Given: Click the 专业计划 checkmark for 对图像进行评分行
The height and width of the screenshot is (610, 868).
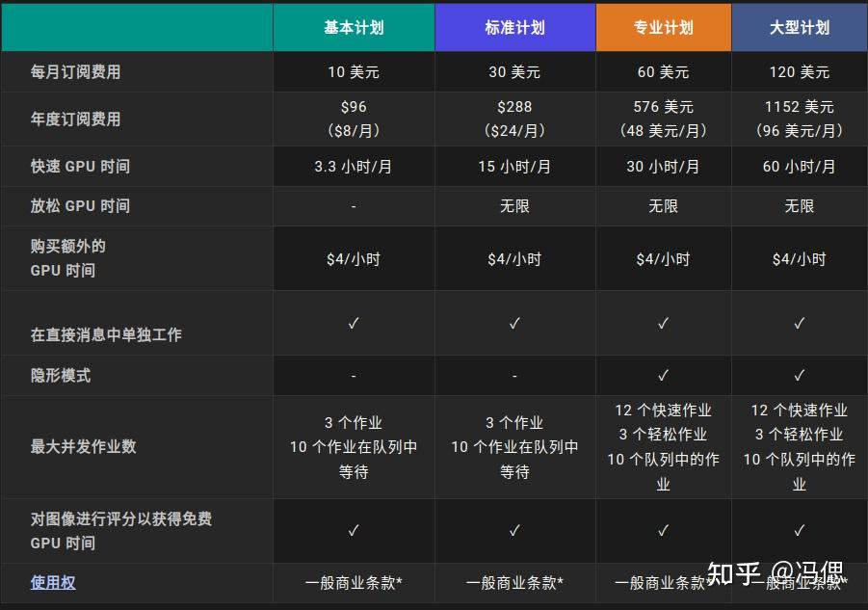Looking at the screenshot, I should pos(663,530).
